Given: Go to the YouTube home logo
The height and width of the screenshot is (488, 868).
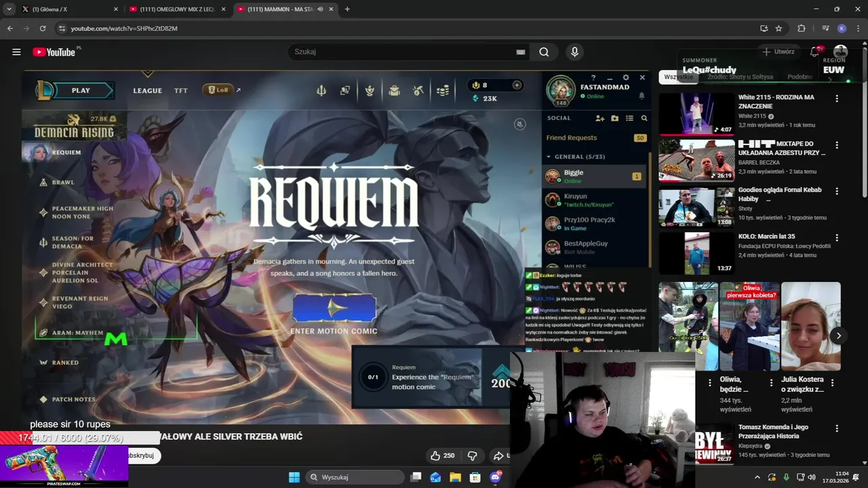Looking at the screenshot, I should [54, 52].
